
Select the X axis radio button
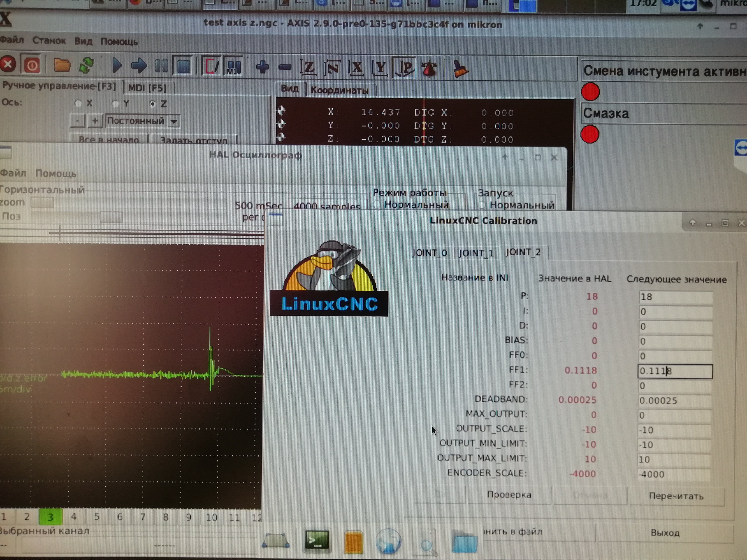(78, 104)
